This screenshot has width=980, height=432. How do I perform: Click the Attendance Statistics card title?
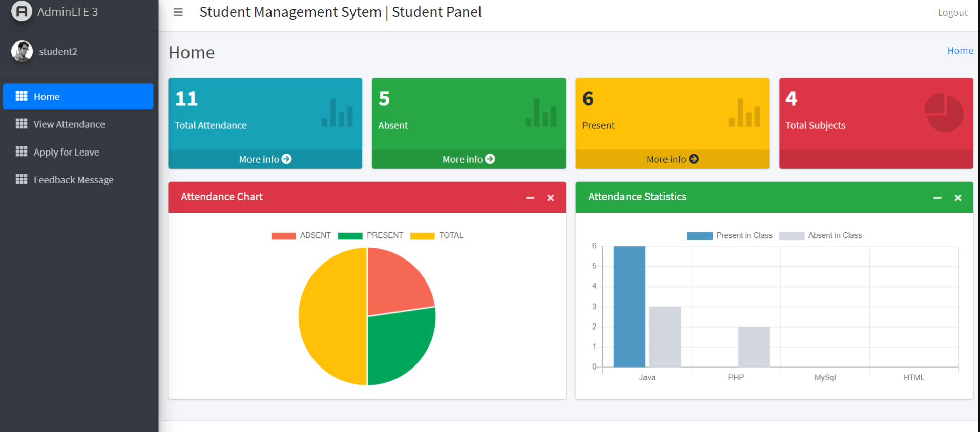click(637, 197)
